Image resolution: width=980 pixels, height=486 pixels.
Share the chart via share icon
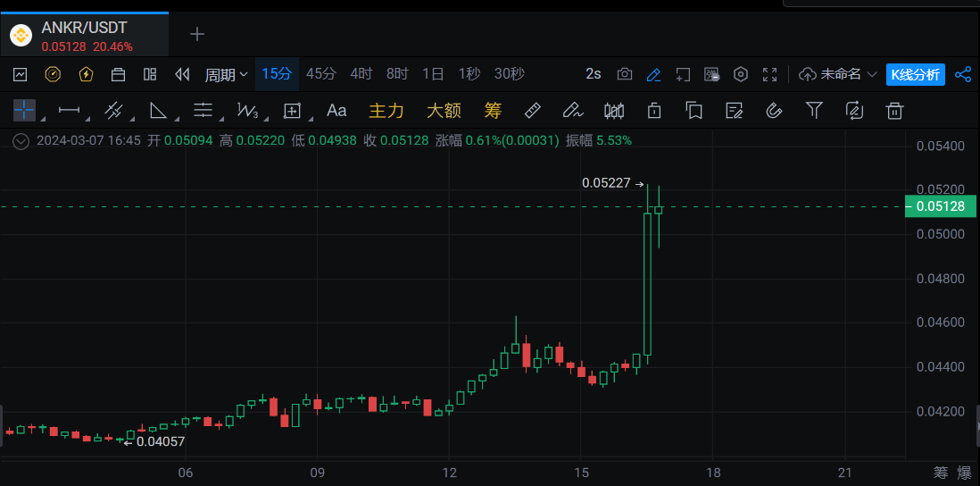pyautogui.click(x=963, y=74)
